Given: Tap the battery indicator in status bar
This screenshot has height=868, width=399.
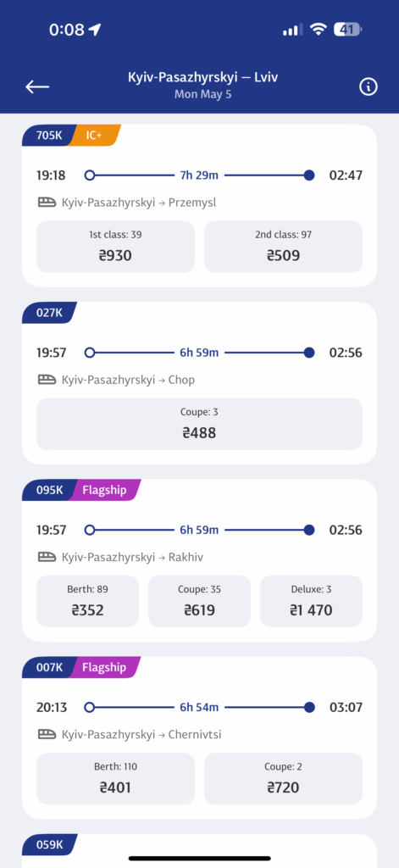Looking at the screenshot, I should [347, 30].
